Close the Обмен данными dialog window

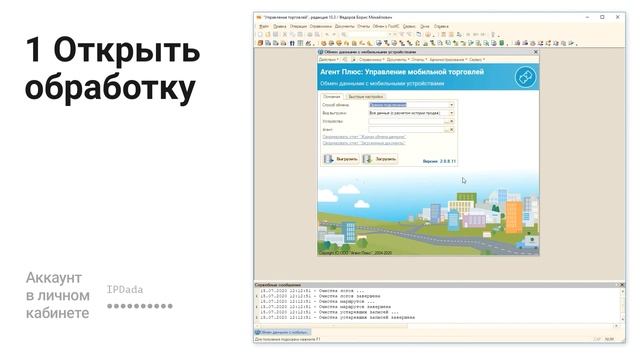pyautogui.click(x=536, y=52)
